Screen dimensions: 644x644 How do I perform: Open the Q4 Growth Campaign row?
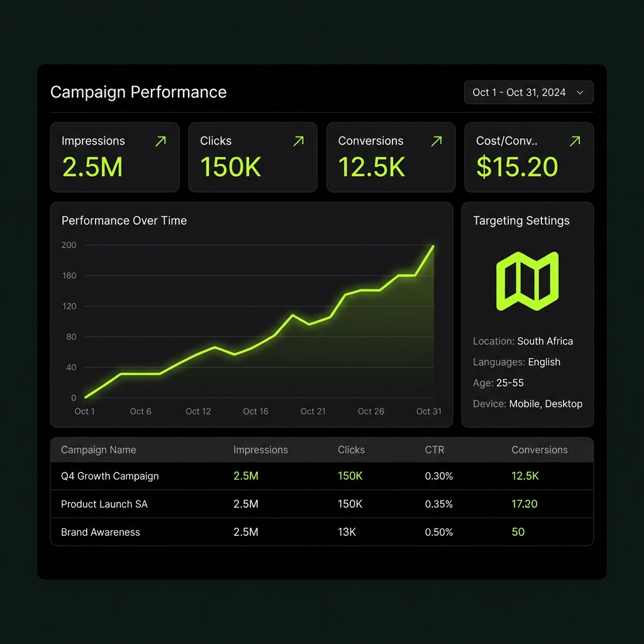110,476
